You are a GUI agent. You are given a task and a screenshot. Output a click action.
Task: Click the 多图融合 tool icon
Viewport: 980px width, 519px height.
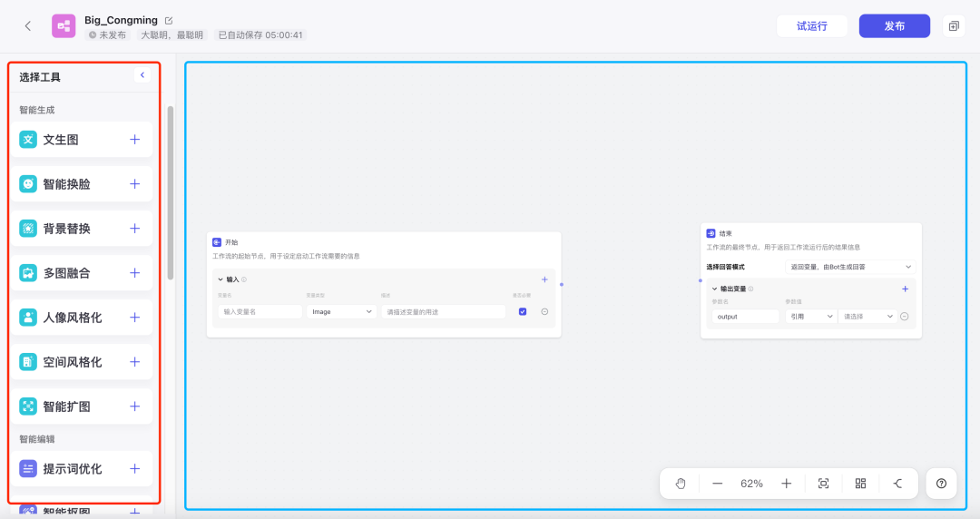point(28,272)
